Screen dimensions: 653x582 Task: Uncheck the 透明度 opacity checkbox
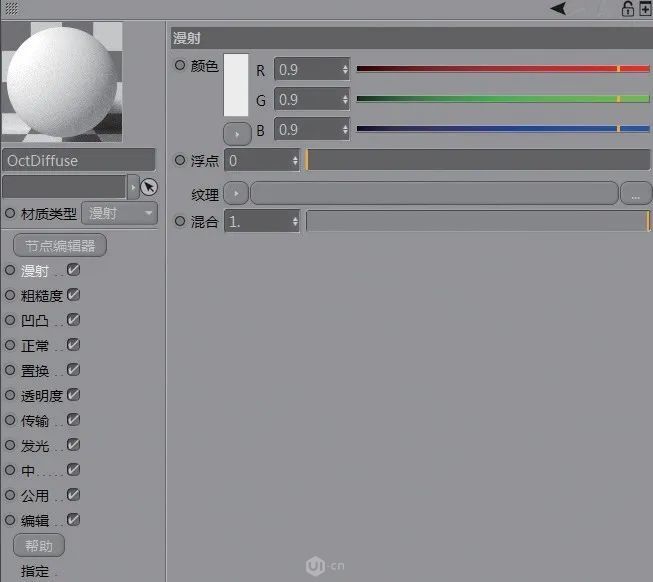pos(73,395)
